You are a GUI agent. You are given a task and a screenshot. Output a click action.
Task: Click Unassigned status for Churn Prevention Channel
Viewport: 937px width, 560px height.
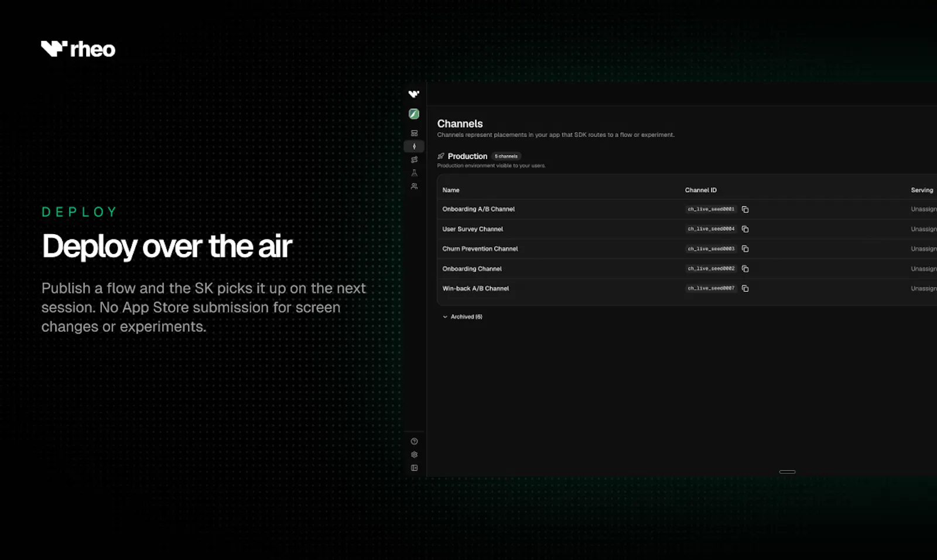pos(924,249)
